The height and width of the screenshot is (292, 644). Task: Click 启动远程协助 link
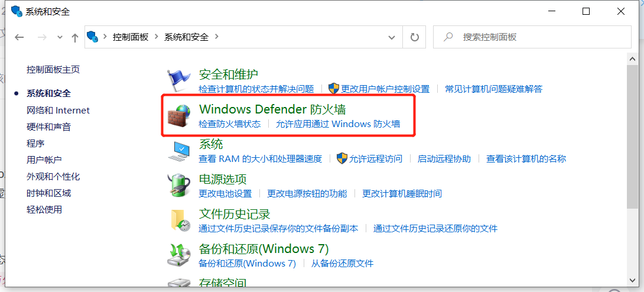444,158
